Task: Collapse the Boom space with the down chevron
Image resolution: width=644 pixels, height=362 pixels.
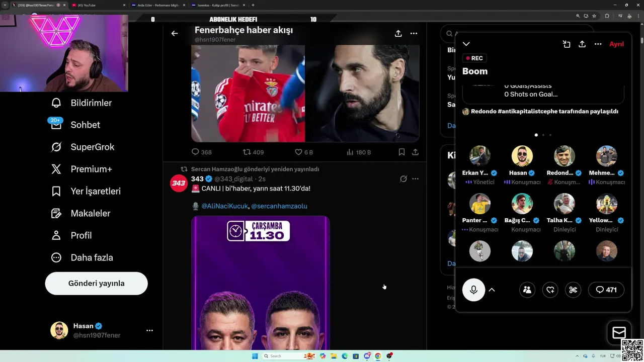Action: click(x=466, y=44)
